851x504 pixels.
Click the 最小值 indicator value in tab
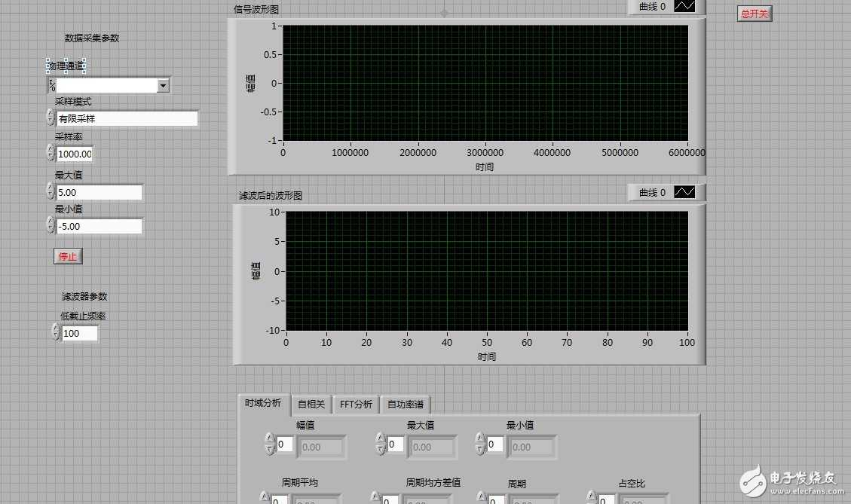click(x=532, y=447)
